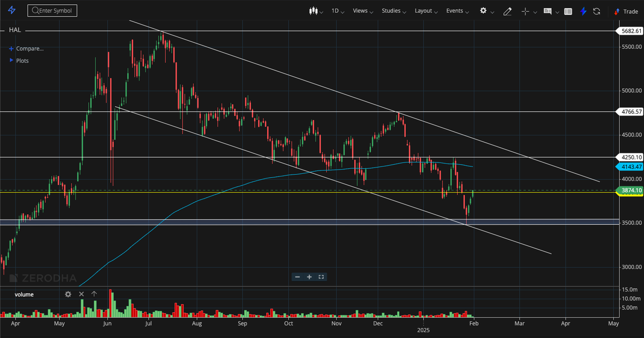Click the volume panel label
This screenshot has height=338, width=644.
[x=24, y=294]
